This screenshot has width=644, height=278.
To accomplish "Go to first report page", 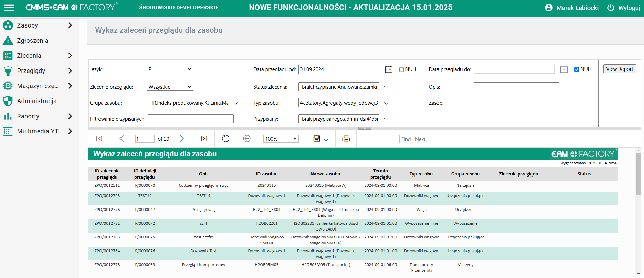I will [99, 139].
